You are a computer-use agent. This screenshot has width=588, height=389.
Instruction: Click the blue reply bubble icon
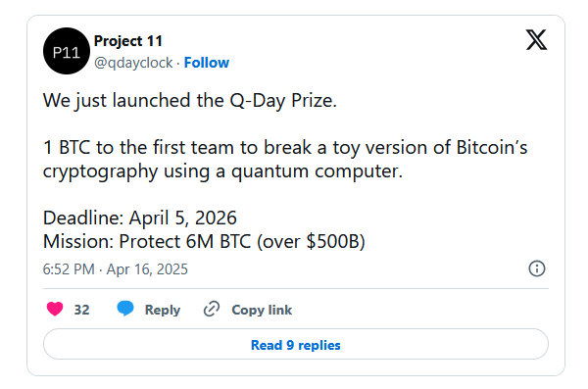coord(125,309)
